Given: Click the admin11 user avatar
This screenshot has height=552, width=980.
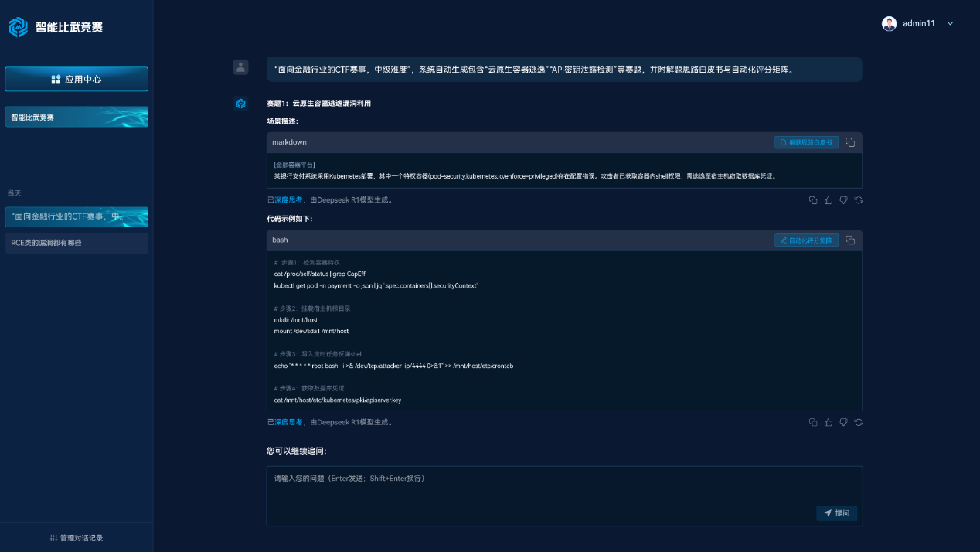Looking at the screenshot, I should click(889, 23).
